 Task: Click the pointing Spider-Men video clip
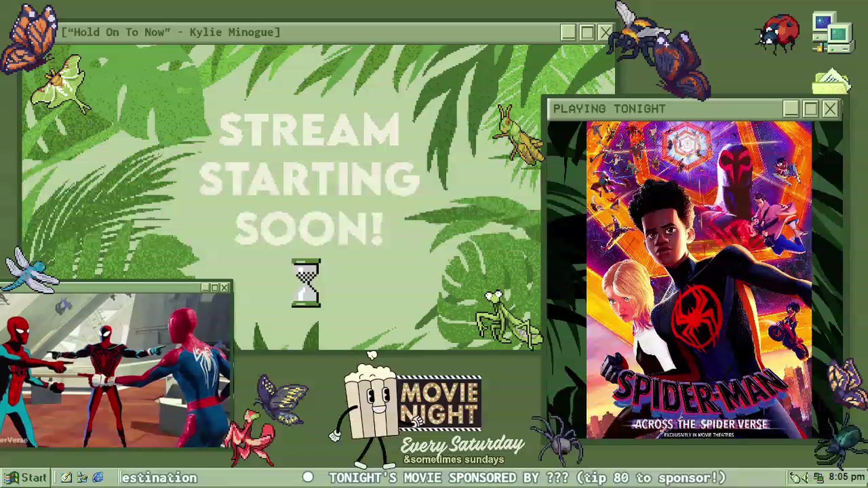[x=115, y=370]
